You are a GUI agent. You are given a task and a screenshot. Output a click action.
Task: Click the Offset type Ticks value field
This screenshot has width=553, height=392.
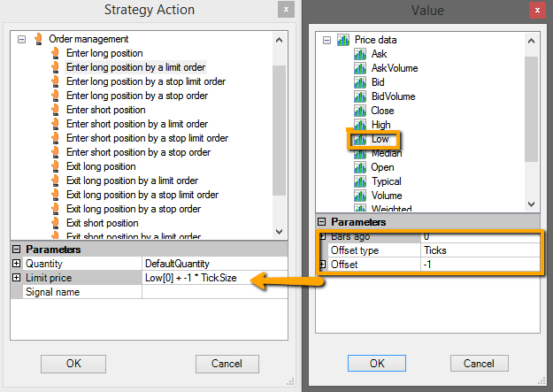(480, 250)
